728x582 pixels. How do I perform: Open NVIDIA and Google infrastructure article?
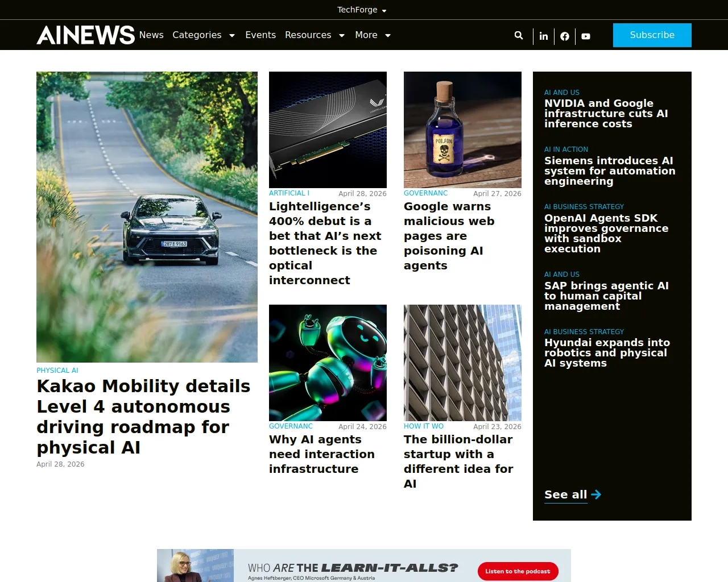point(606,114)
